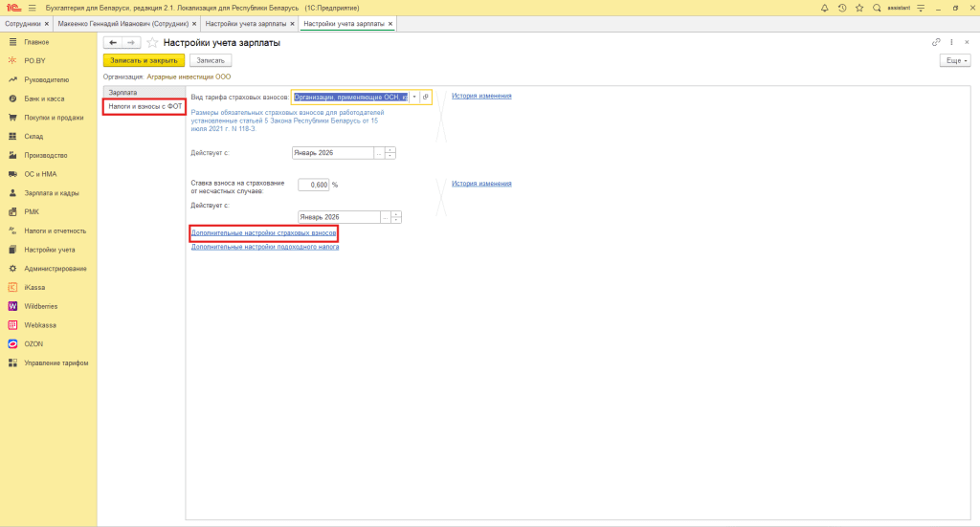Close the Сотрудники tab

pyautogui.click(x=46, y=24)
